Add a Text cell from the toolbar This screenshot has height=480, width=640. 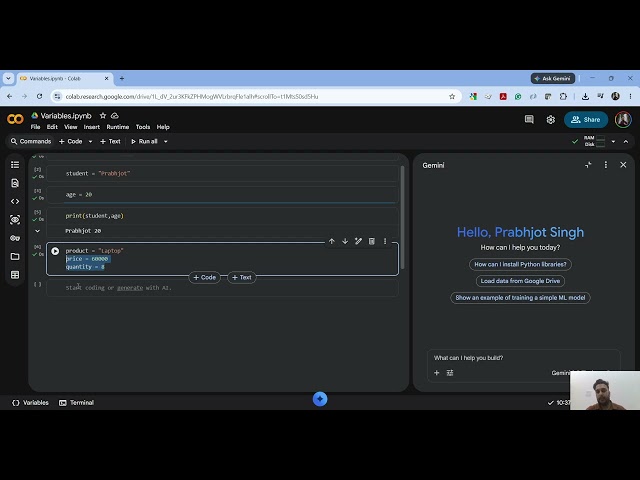(110, 142)
